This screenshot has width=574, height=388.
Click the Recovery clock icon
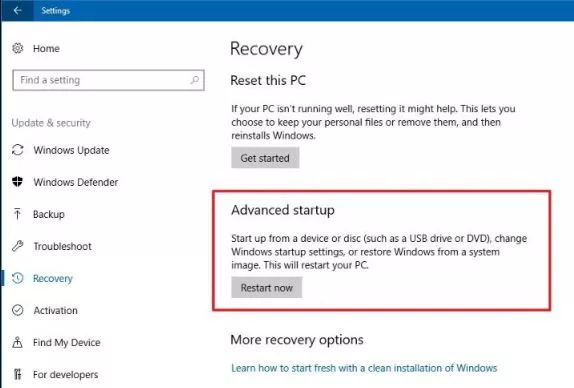pos(18,278)
